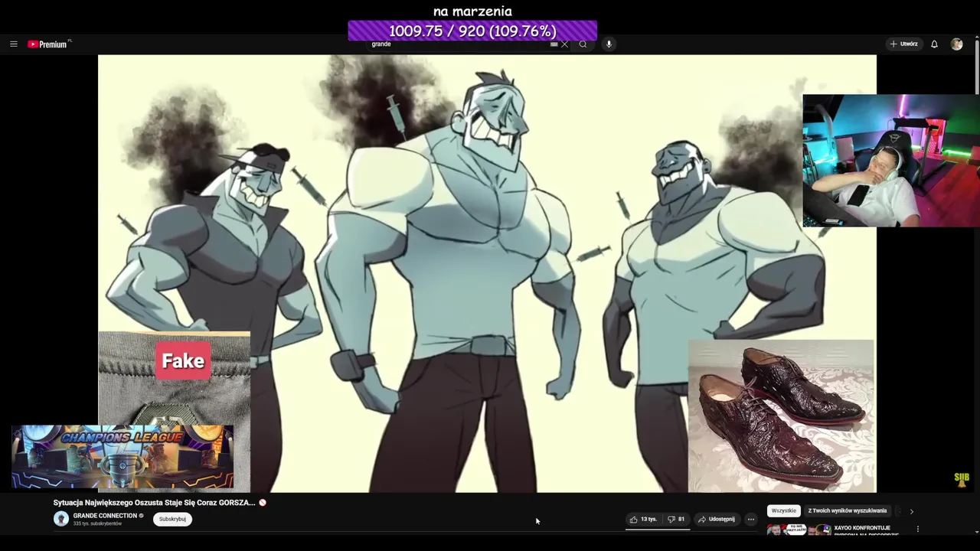Click the main video player area

click(487, 273)
